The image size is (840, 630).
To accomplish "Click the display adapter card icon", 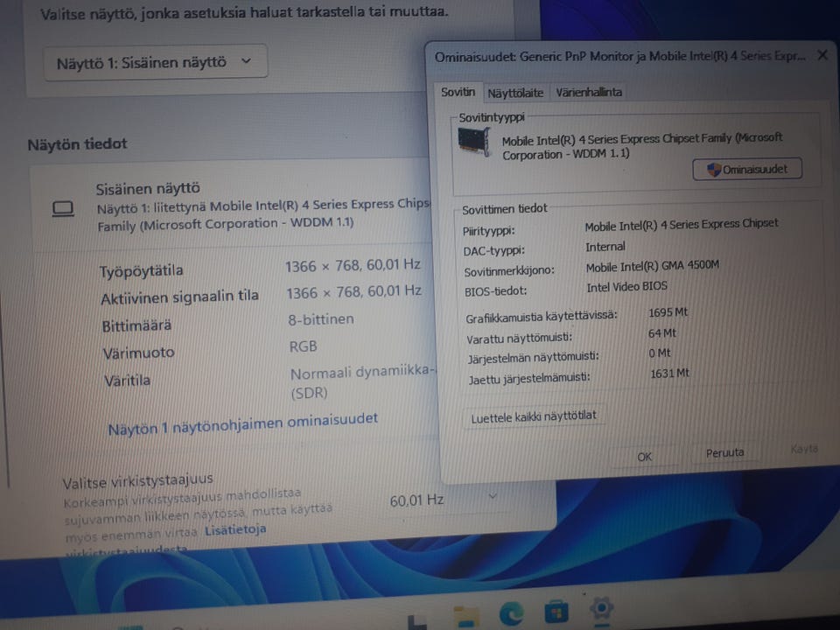I will click(474, 142).
